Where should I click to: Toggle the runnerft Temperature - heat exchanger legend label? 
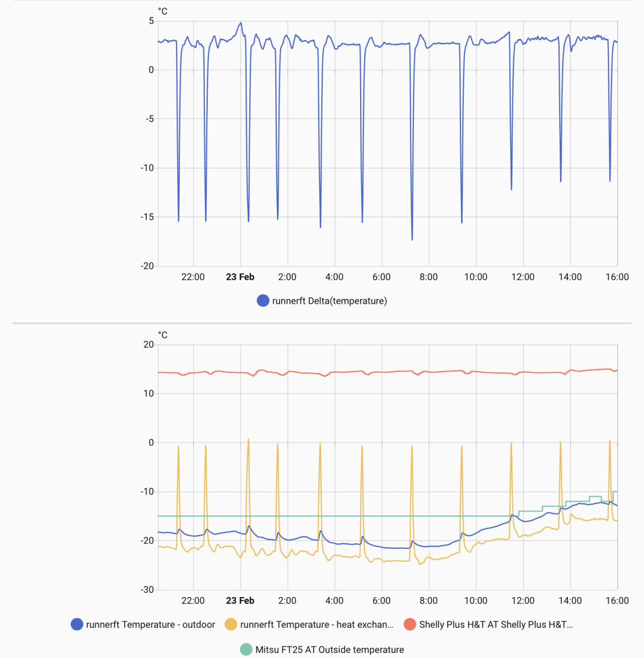[x=317, y=624]
